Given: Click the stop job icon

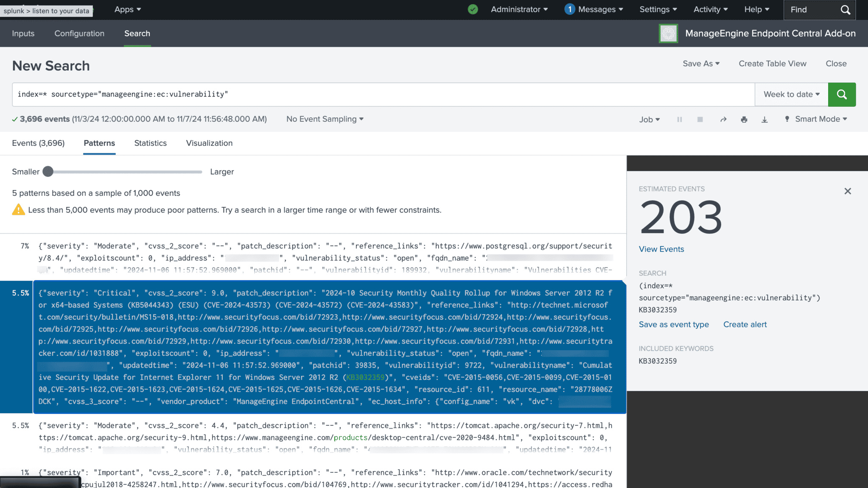Looking at the screenshot, I should pyautogui.click(x=700, y=120).
